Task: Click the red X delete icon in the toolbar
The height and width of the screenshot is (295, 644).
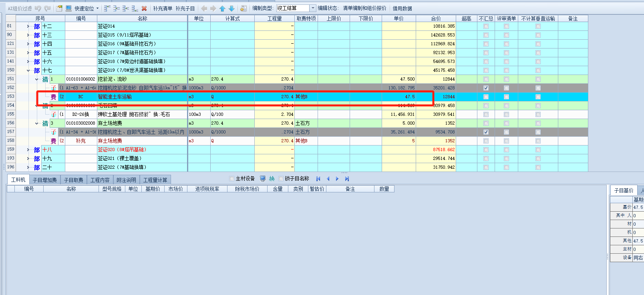Action: coord(144,8)
